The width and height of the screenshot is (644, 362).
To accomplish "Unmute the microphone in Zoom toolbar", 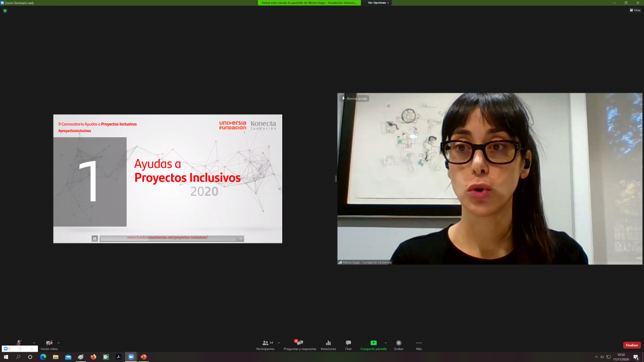I will click(19, 343).
